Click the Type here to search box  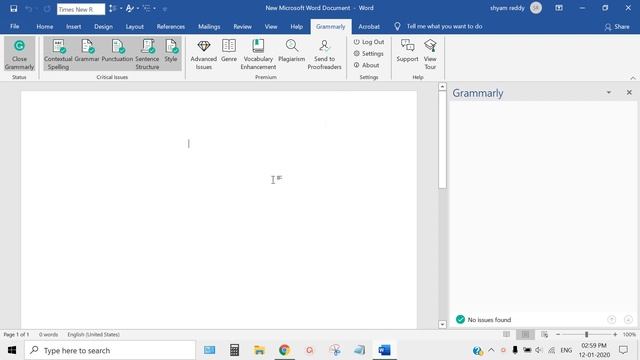(110, 350)
